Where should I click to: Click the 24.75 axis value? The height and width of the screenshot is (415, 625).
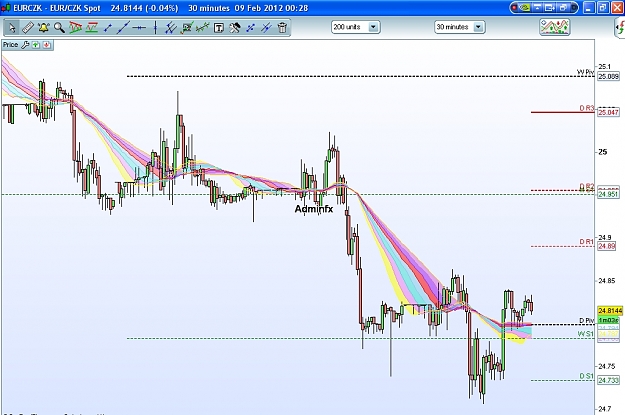click(607, 366)
